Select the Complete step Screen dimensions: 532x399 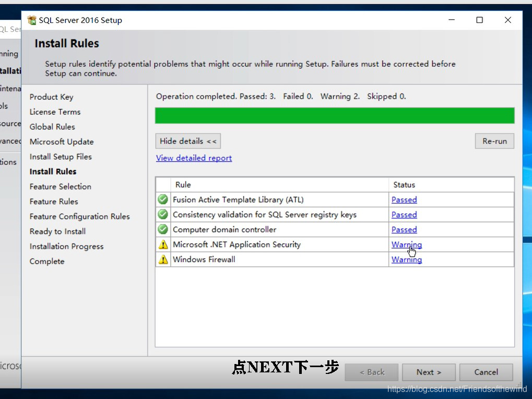pos(47,261)
